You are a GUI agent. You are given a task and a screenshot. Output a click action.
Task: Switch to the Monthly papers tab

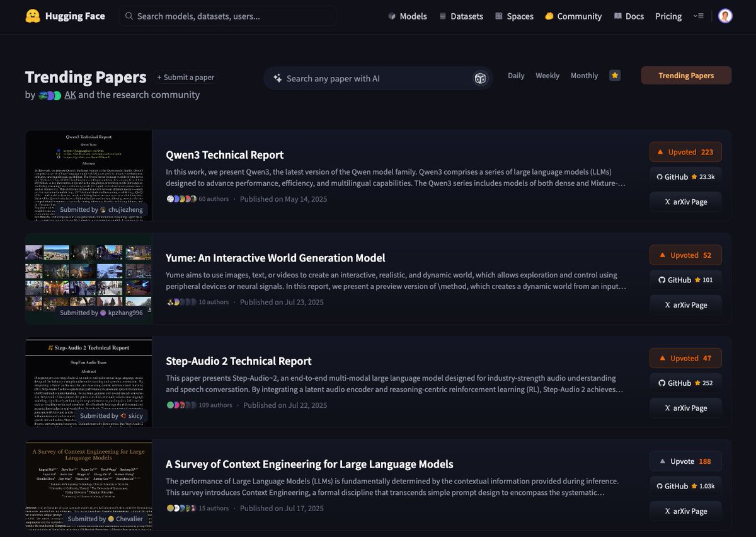(x=584, y=75)
